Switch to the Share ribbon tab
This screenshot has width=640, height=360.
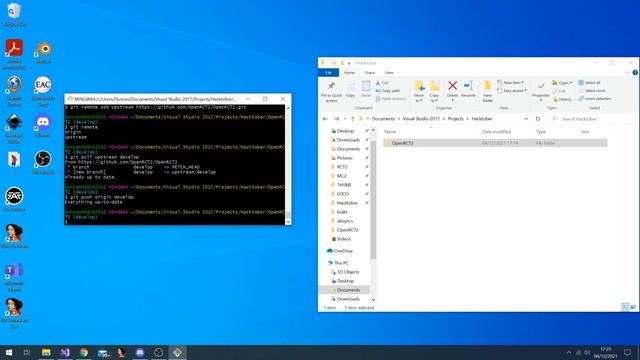click(369, 73)
